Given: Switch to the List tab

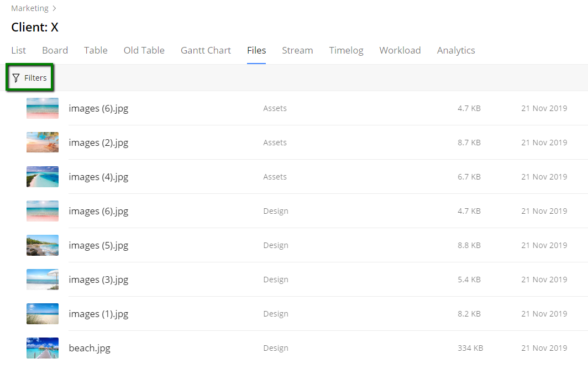Looking at the screenshot, I should pos(18,50).
